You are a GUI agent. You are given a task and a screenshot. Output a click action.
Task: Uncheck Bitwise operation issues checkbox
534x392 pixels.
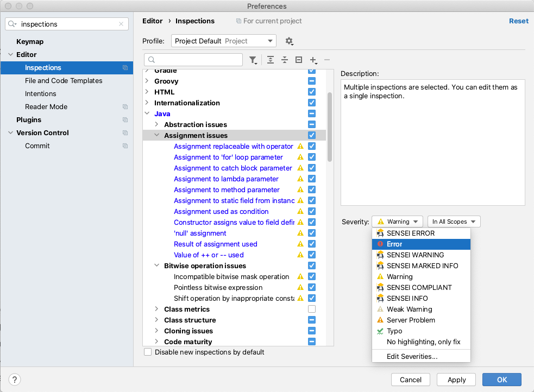click(x=312, y=265)
